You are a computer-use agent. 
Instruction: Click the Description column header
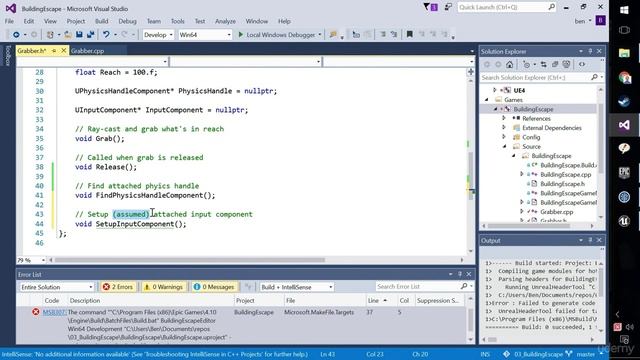pos(85,300)
